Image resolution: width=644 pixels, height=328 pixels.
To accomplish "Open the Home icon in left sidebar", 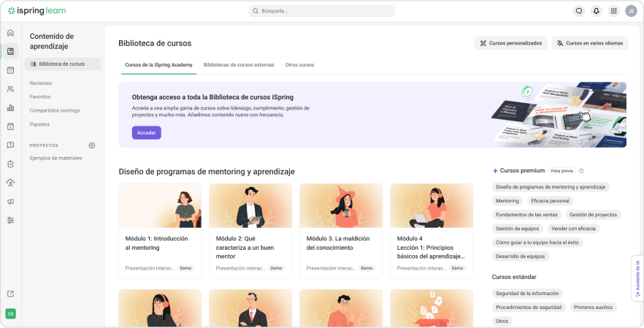I will pyautogui.click(x=11, y=33).
